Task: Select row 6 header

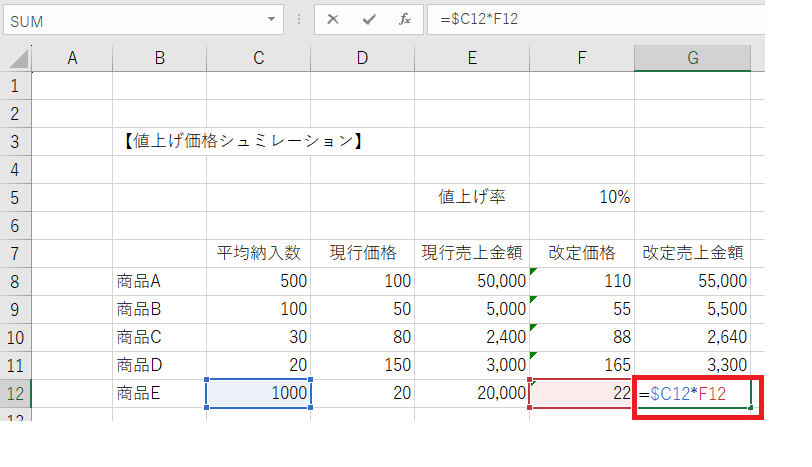Action: pyautogui.click(x=15, y=225)
